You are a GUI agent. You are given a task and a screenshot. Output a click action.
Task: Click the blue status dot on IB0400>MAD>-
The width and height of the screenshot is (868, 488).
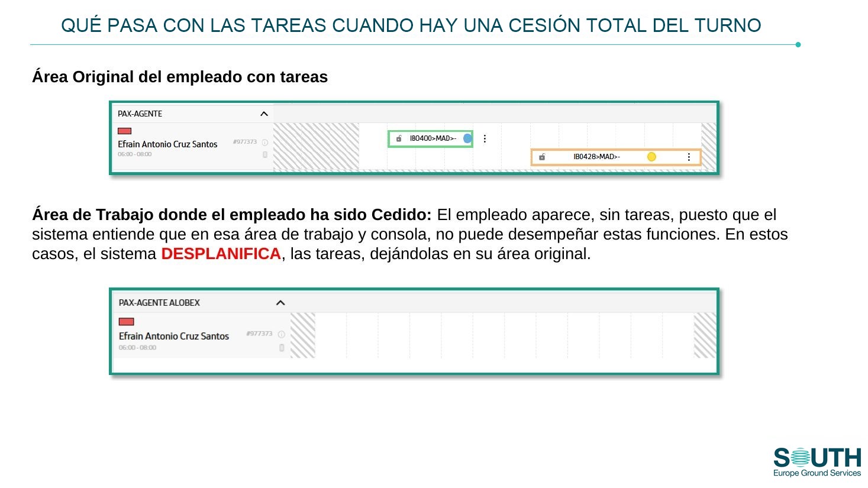click(x=467, y=138)
